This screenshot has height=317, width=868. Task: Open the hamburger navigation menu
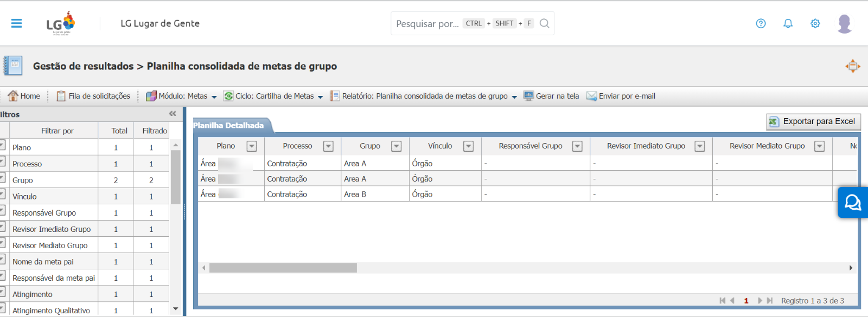click(x=17, y=23)
